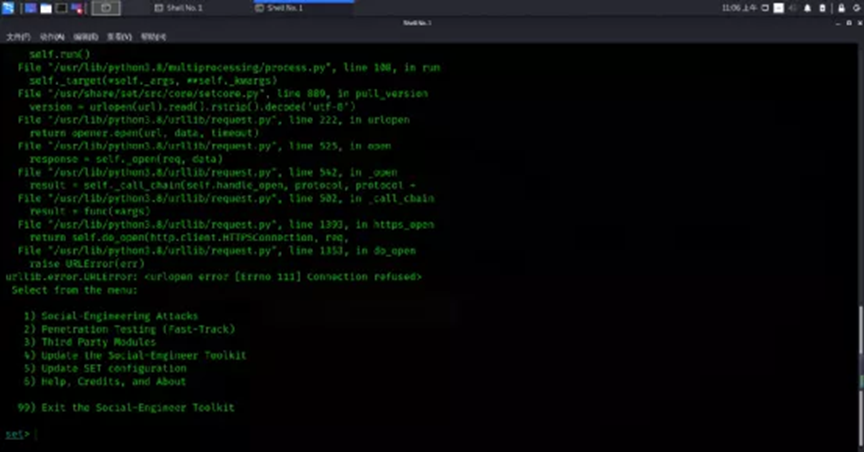
Task: Open the 查看(V) menu
Action: pyautogui.click(x=119, y=37)
